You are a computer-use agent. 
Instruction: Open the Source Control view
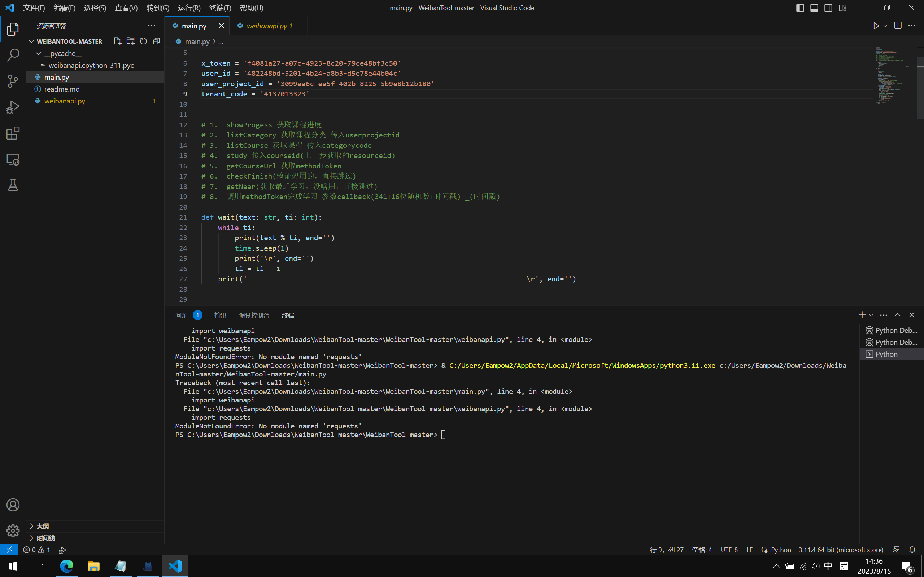pyautogui.click(x=13, y=81)
